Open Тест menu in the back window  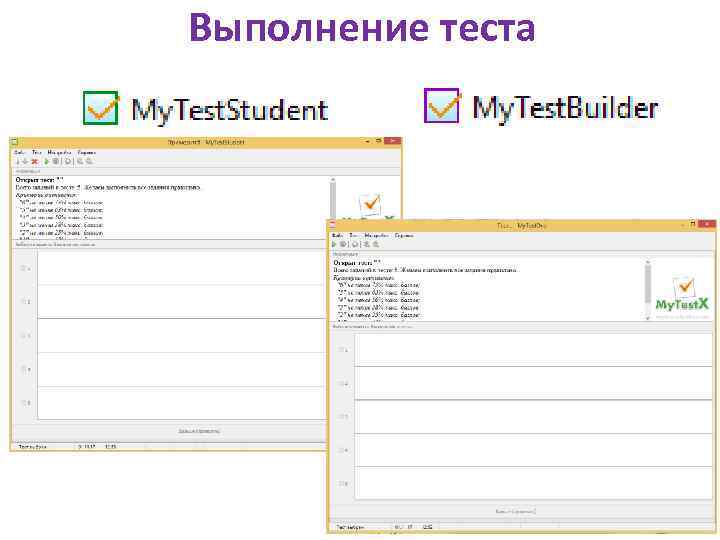pos(36,152)
